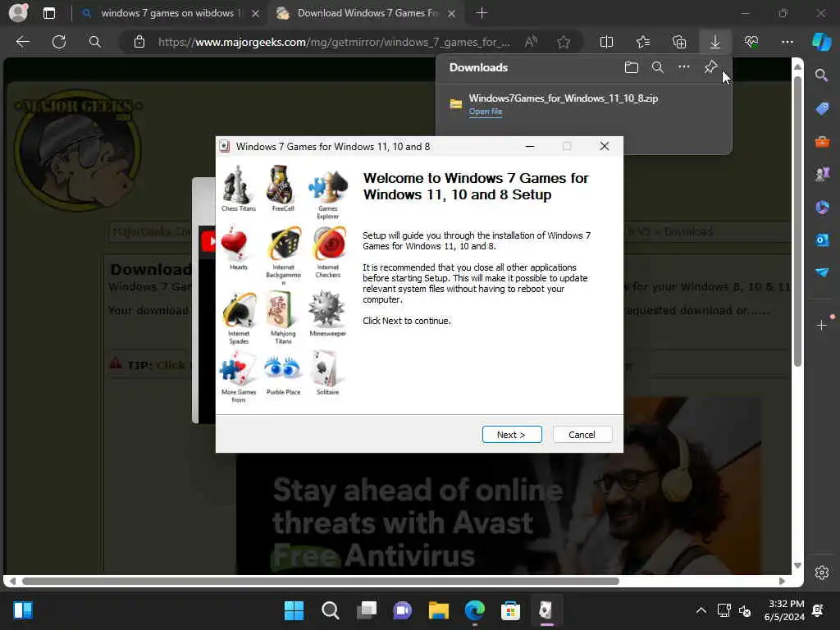Click the Read aloud icon in address bar
840x630 pixels.
pyautogui.click(x=531, y=42)
